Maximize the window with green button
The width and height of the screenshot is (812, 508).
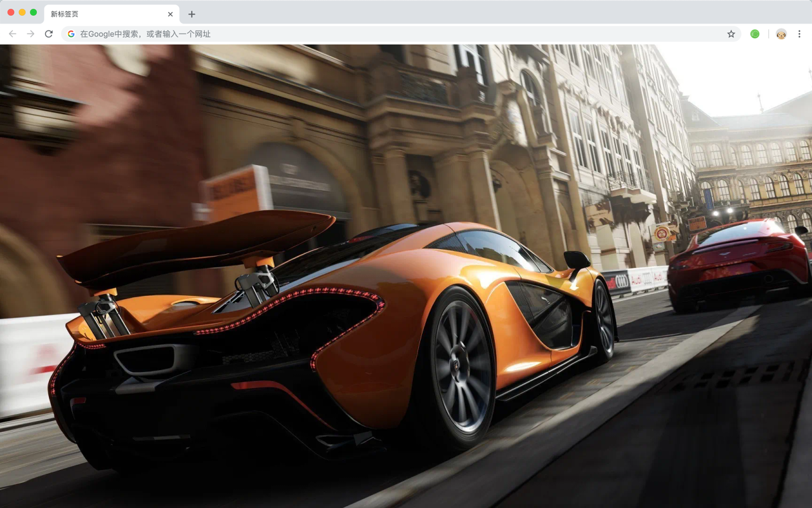pos(34,12)
